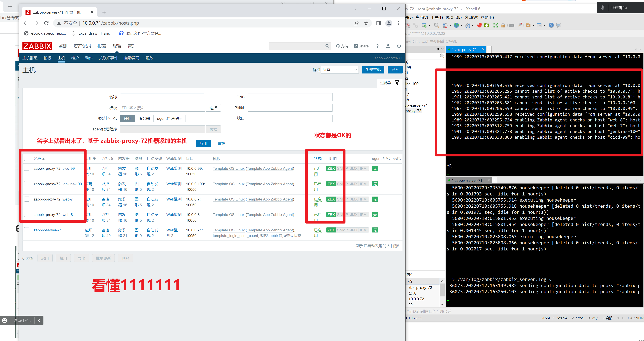Reload the page with browser refresh icon
Image resolution: width=644 pixels, height=341 pixels.
coord(46,23)
